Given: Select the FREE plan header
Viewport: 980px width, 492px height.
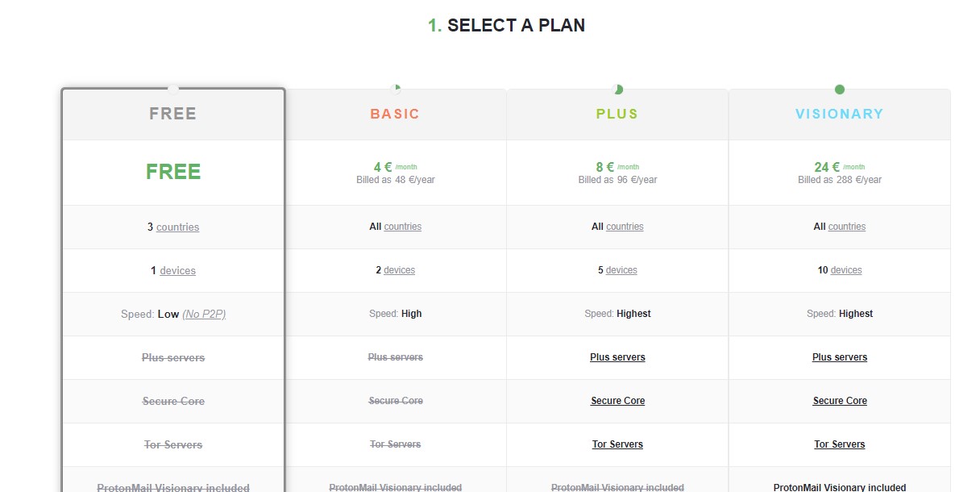Looking at the screenshot, I should coord(173,114).
